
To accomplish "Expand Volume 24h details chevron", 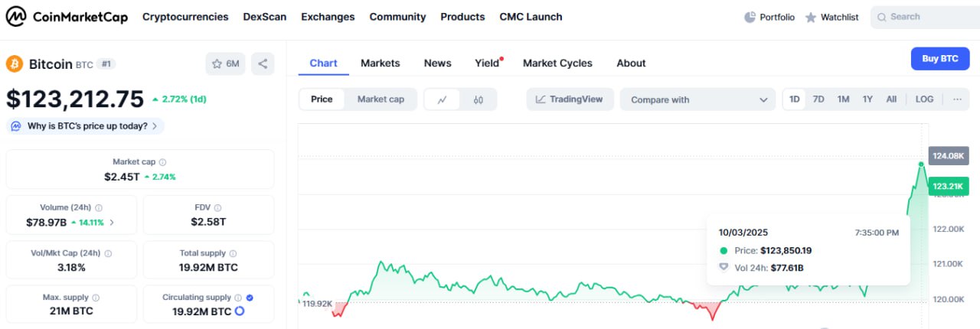I will (x=112, y=223).
